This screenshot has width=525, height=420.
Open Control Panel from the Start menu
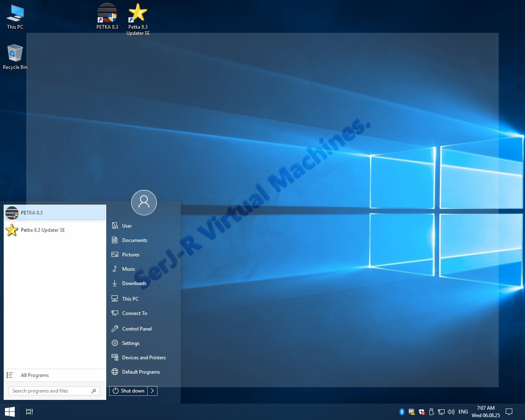[137, 329]
